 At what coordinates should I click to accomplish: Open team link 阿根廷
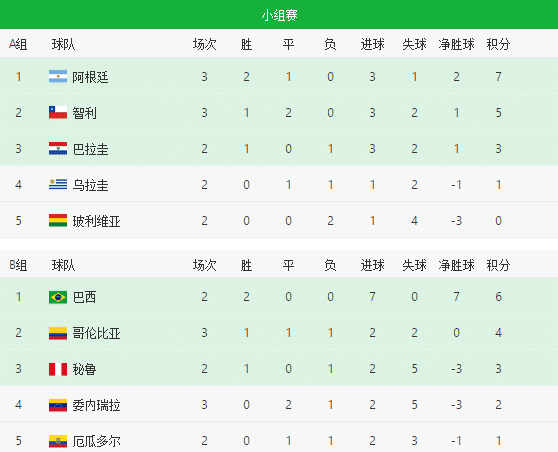(90, 77)
